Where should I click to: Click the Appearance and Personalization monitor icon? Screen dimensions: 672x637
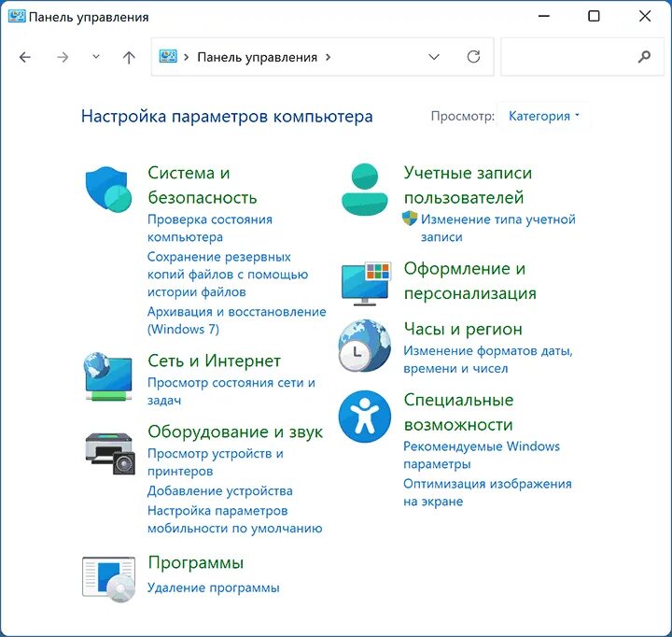point(367,283)
